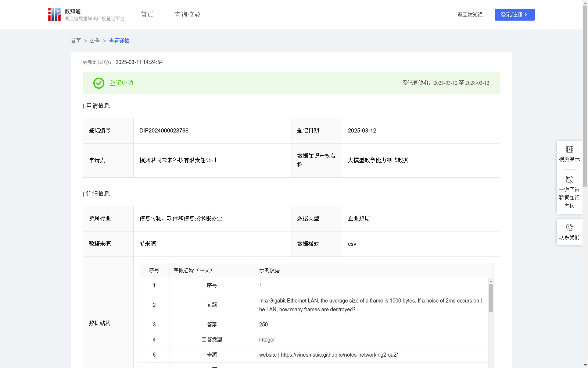Screen dimensions: 588x368
Task: Click field name 回答类型 in the table
Action: (212, 340)
